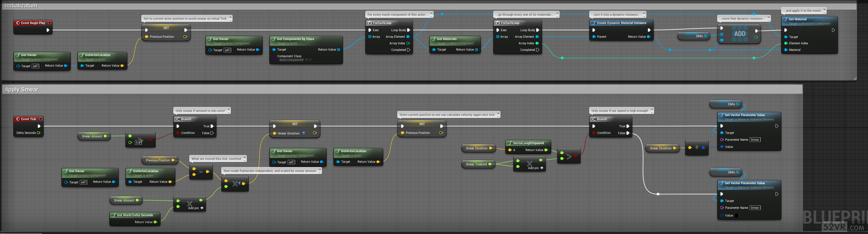
Task: Click the Get World Delta Seconds return pin
Action: point(155,222)
